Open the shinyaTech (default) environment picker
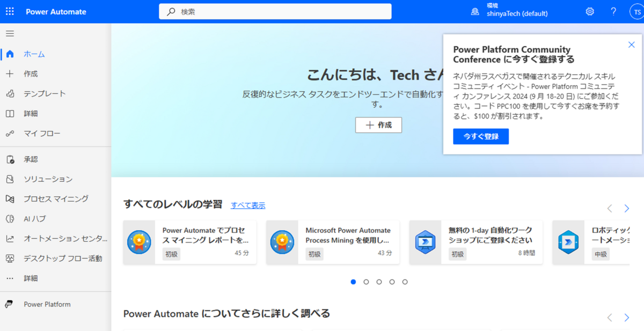This screenshot has height=331, width=644. point(509,11)
